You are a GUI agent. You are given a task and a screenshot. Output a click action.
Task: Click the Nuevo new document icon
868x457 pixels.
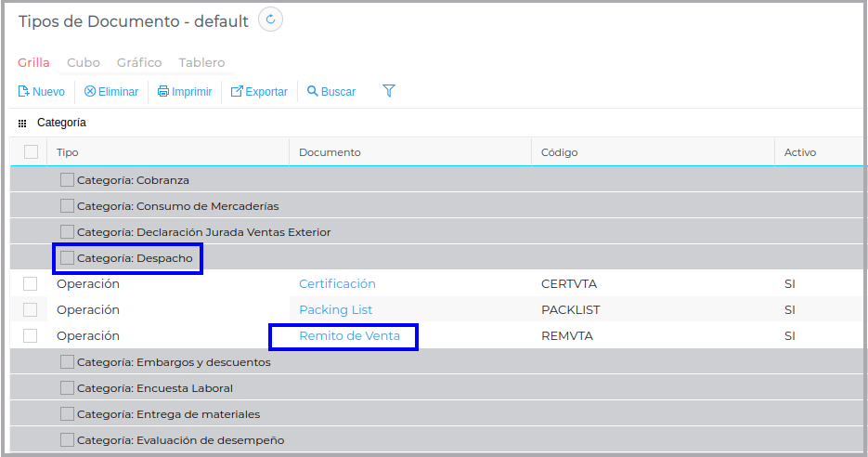click(x=24, y=92)
